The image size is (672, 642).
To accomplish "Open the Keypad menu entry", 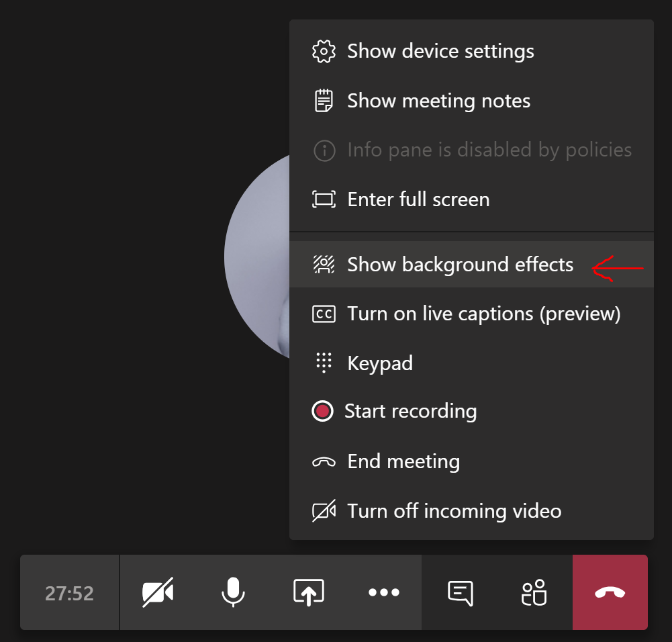I will [x=471, y=363].
